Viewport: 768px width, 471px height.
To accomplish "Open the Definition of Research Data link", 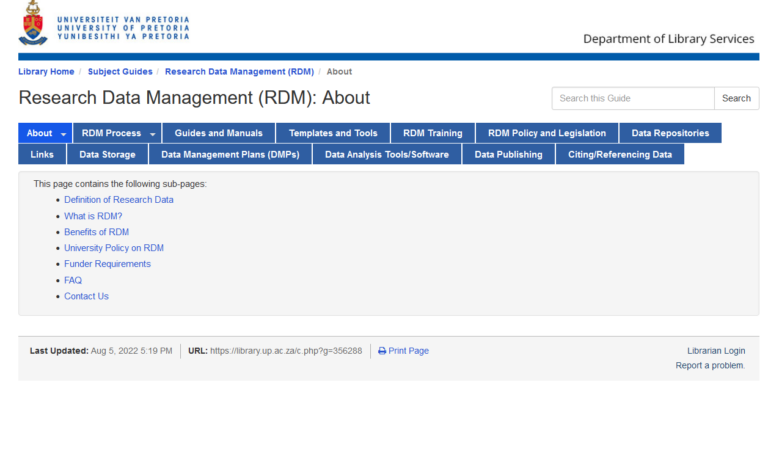I will (118, 200).
